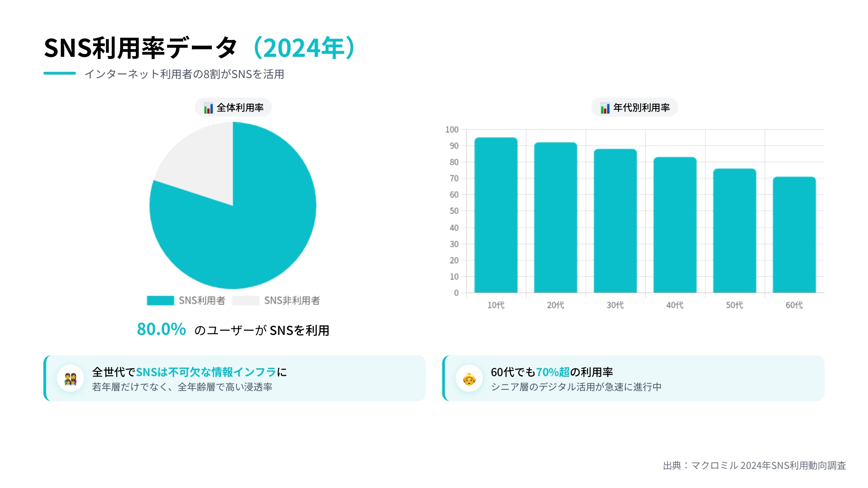
Task: Click the teal SNS利用者 legend swatch
Action: pos(160,300)
